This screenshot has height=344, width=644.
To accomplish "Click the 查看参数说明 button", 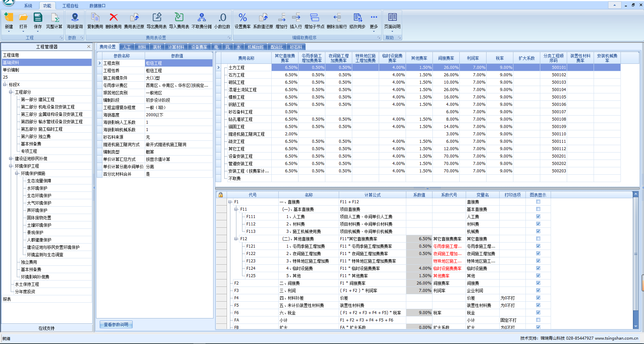I will coord(116,325).
